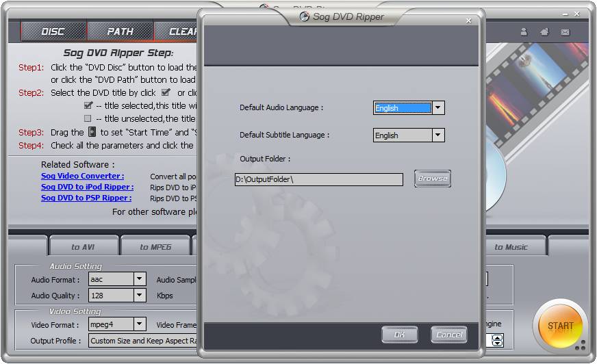The image size is (597, 364).
Task: Open the Sog DVD to iPod Ripper link
Action: click(87, 187)
